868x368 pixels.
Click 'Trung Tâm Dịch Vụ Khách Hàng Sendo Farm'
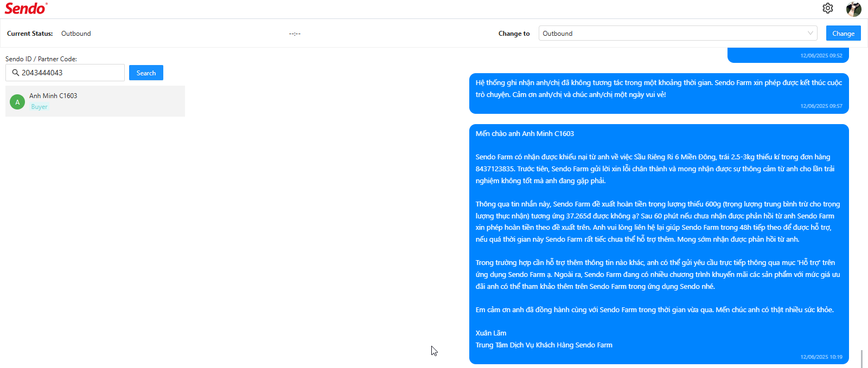click(544, 345)
